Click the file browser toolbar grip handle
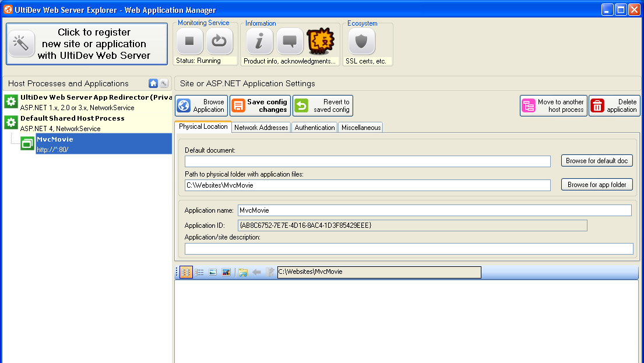The image size is (644, 363). pyautogui.click(x=177, y=272)
